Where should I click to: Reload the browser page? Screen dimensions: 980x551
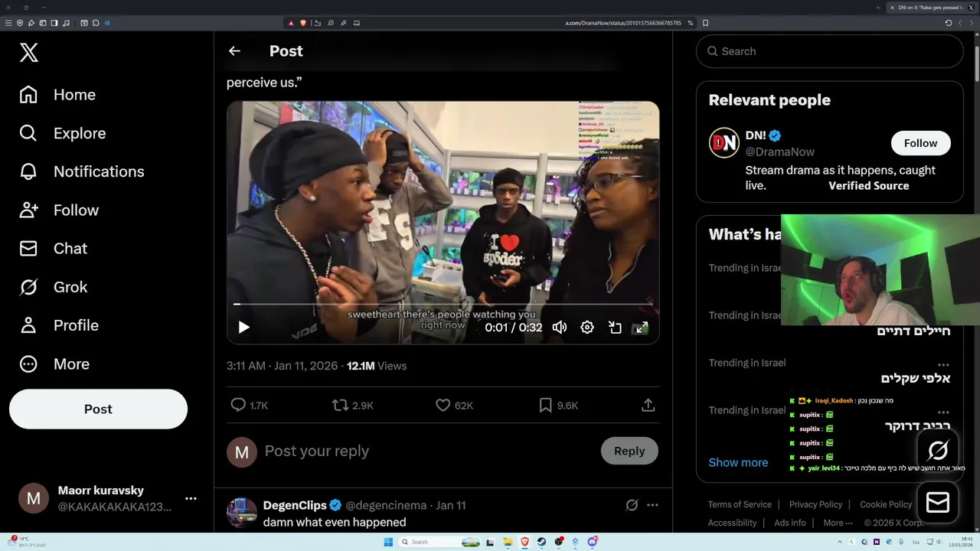click(949, 23)
